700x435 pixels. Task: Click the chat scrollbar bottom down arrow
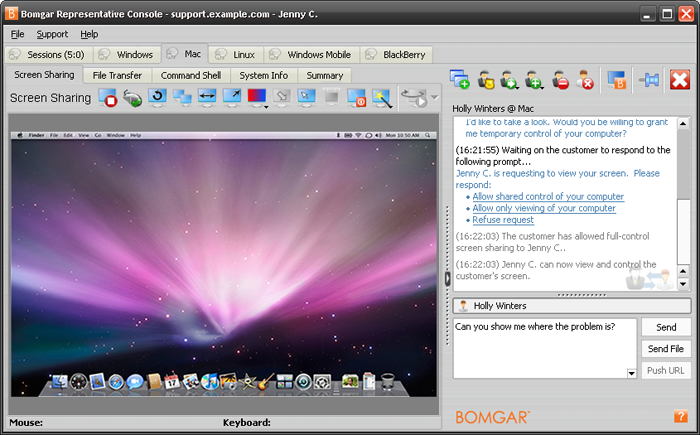683,284
